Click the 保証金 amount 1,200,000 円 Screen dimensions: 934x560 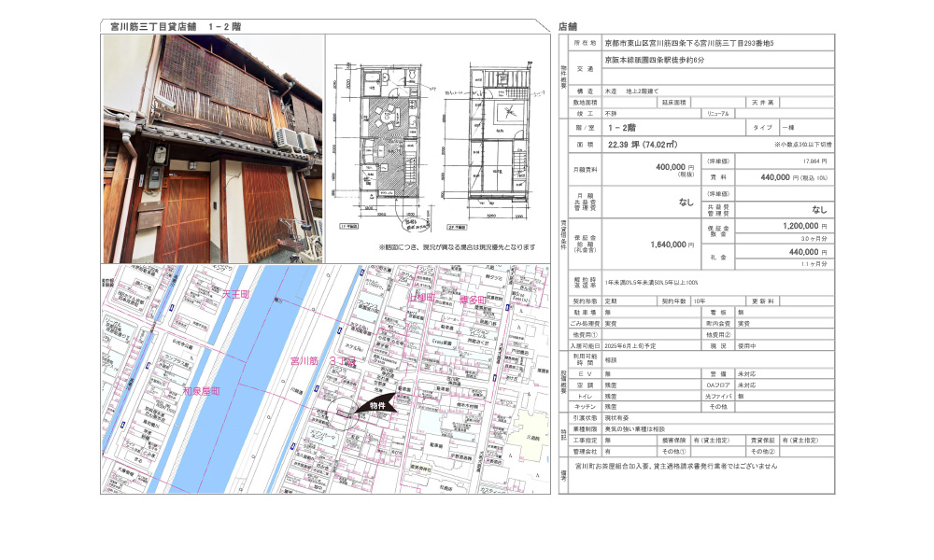[x=805, y=226]
